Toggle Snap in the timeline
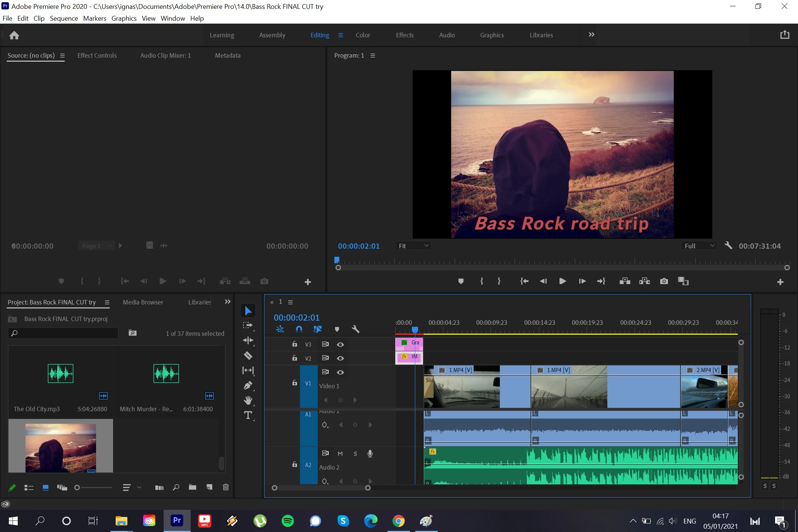The image size is (798, 532). click(299, 329)
